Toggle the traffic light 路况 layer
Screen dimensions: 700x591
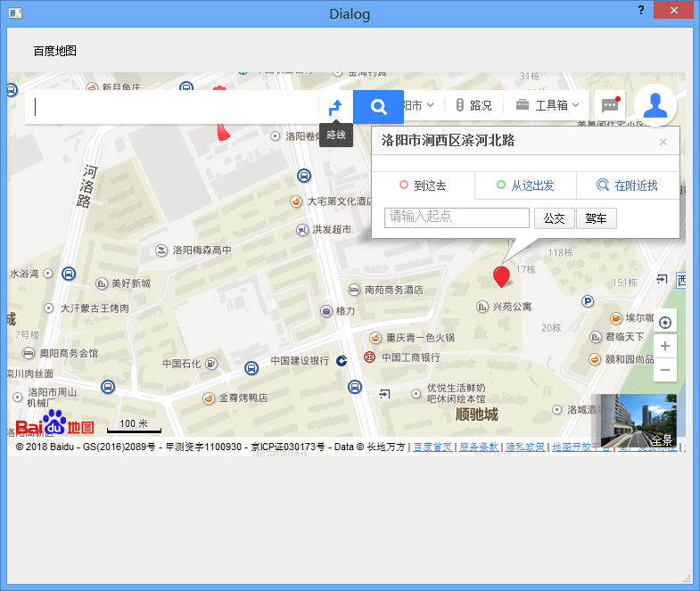[x=474, y=105]
